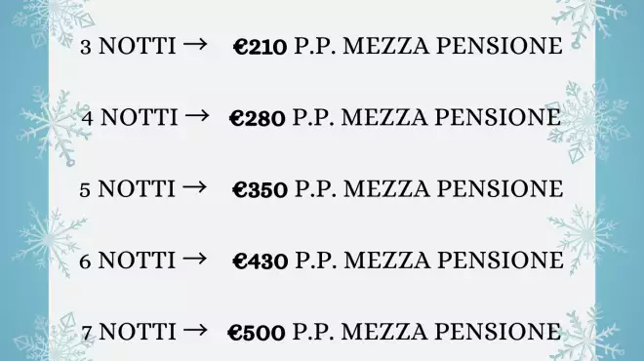Click the arrow after 7 NOTTI
The height and width of the screenshot is (361, 644).
click(x=195, y=330)
